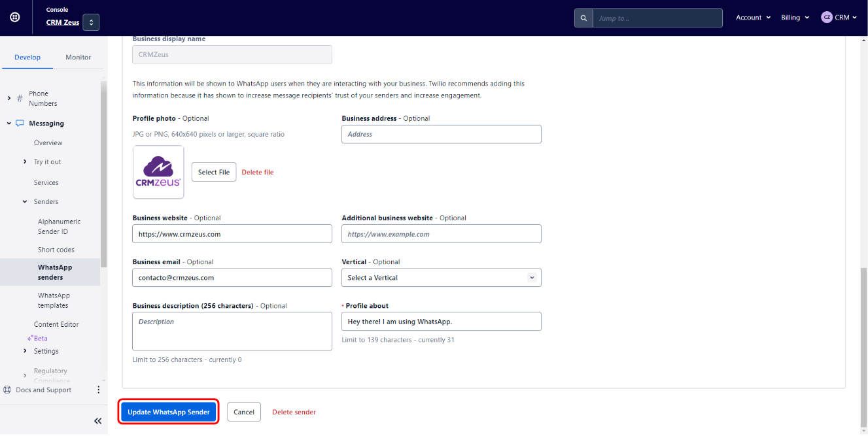Collapse the sidebar with double-chevron icon
The image size is (868, 436).
(97, 421)
